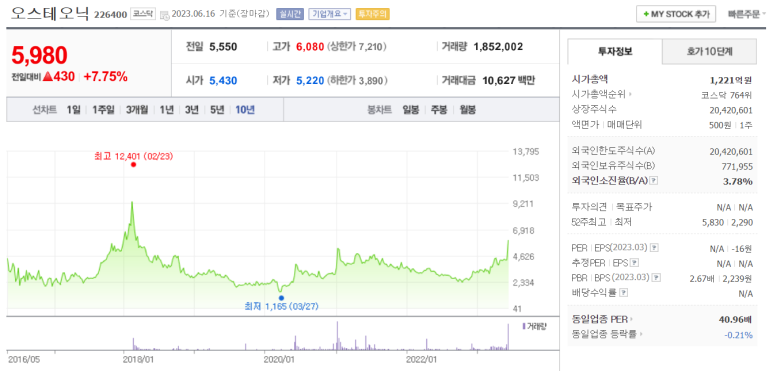Click the 전일 value 5,550

(223, 47)
